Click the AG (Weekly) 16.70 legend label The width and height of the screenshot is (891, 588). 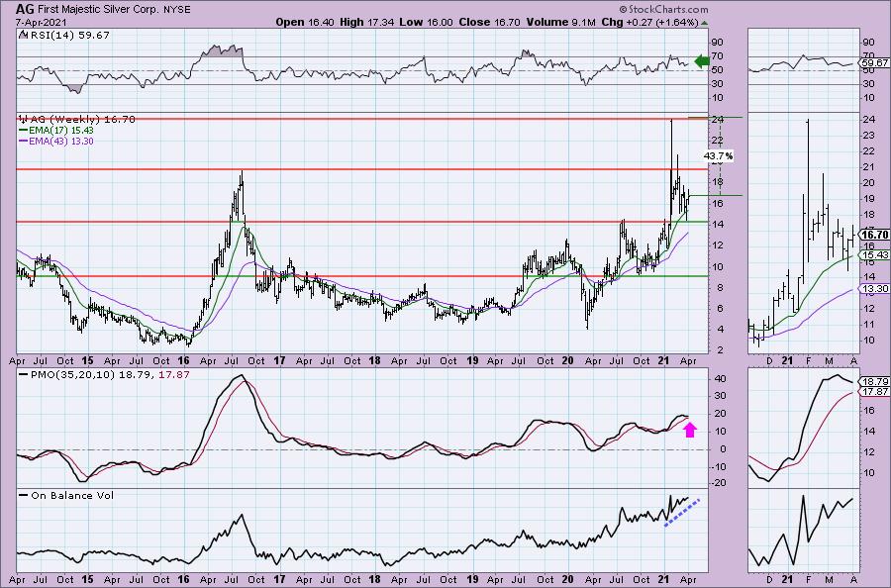coord(78,120)
